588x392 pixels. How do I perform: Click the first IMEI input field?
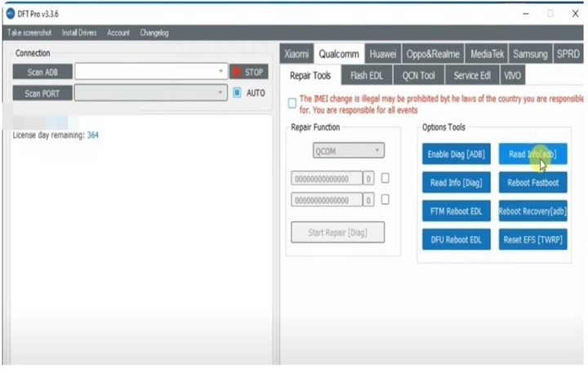pos(327,178)
